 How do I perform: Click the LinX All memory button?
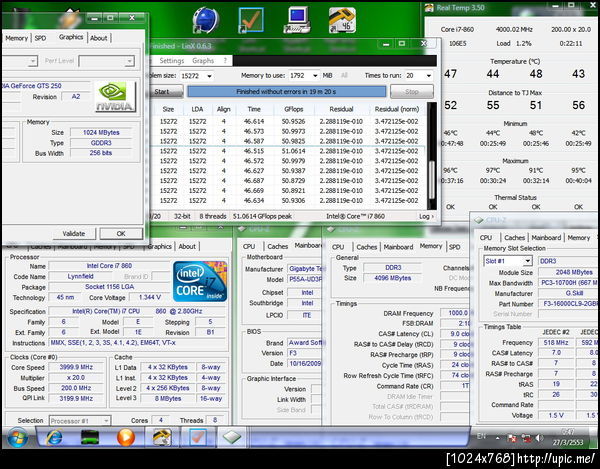344,76
